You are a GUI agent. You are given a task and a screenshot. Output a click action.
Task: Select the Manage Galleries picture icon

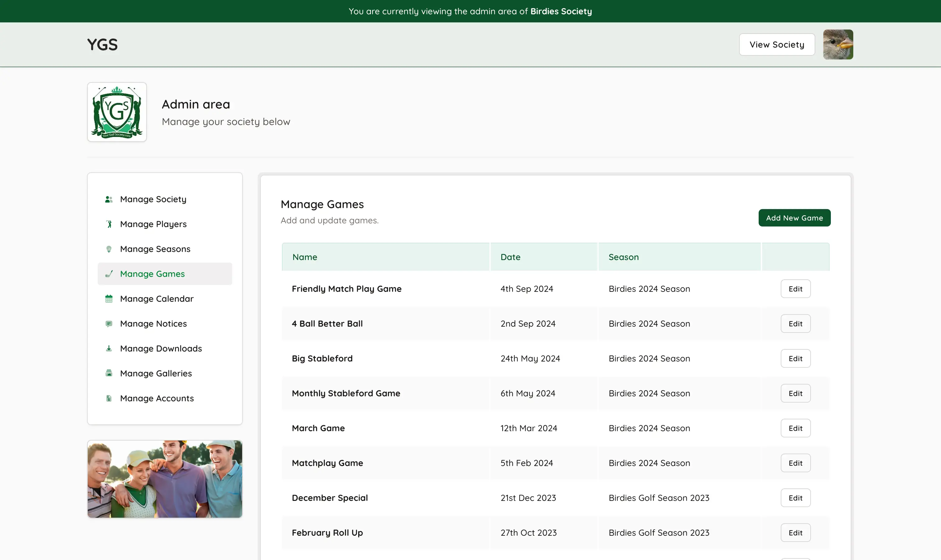pyautogui.click(x=109, y=373)
